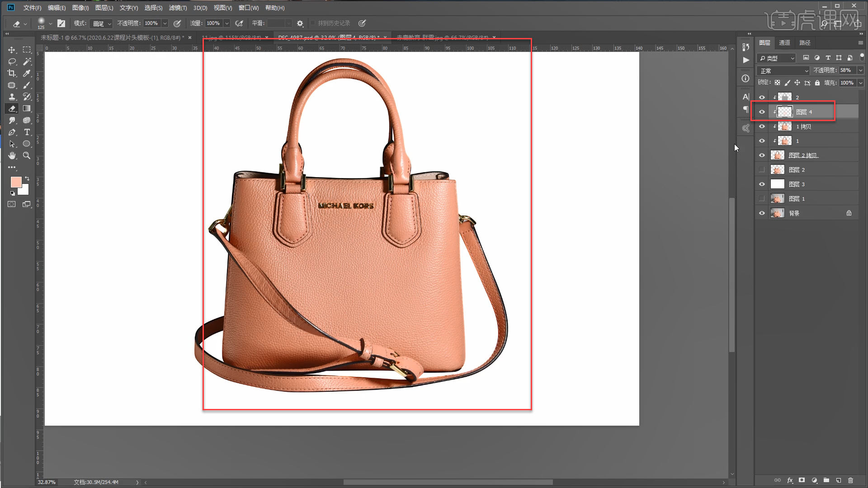Expand the layer opacity 58% dropdown arrow
This screenshot has width=868, height=488.
[860, 70]
